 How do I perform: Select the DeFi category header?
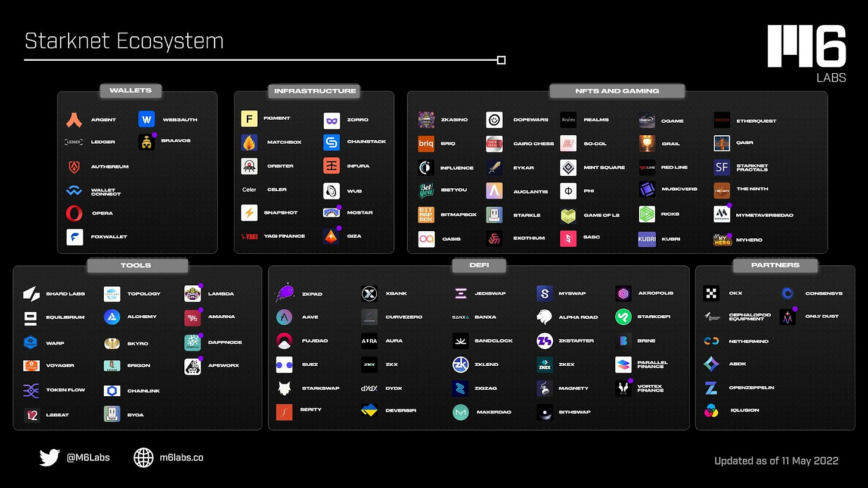pyautogui.click(x=479, y=265)
